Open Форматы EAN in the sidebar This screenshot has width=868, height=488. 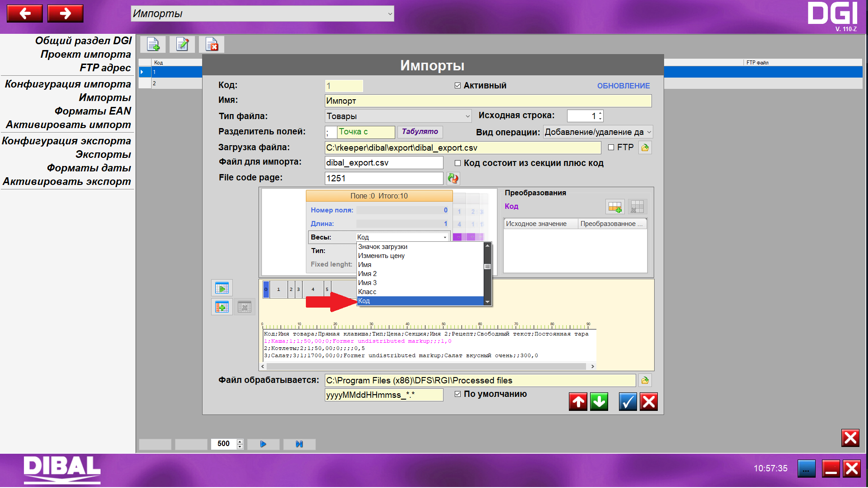pos(92,111)
